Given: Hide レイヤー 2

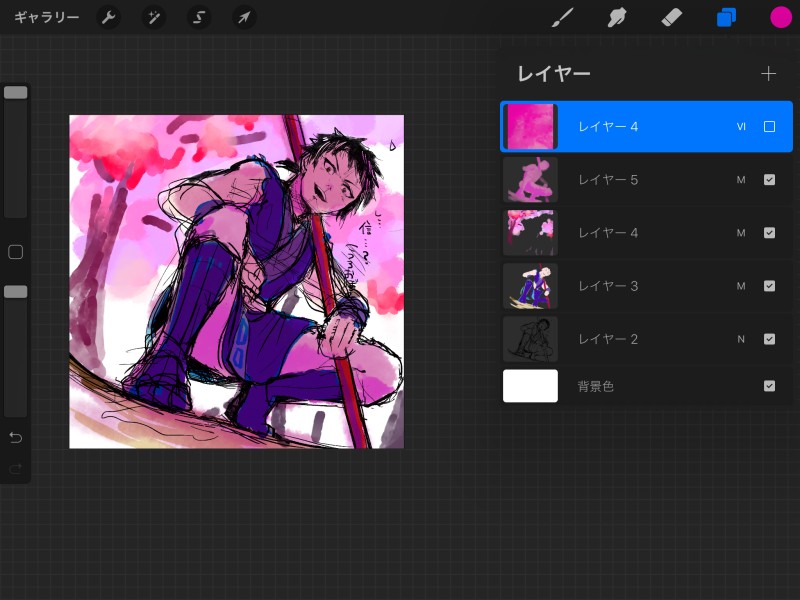Looking at the screenshot, I should point(769,339).
